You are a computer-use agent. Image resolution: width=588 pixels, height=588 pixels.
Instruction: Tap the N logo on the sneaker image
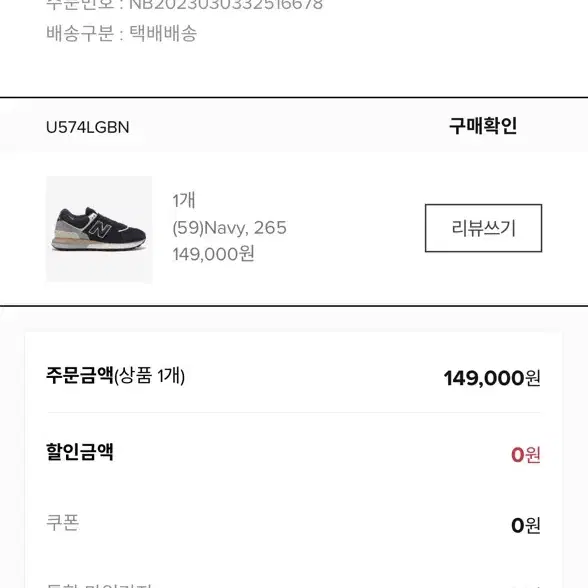pyautogui.click(x=99, y=228)
